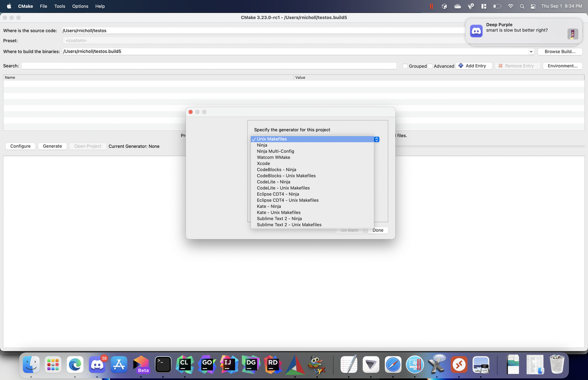Click the Configure button
Image resolution: width=588 pixels, height=380 pixels.
pos(20,146)
